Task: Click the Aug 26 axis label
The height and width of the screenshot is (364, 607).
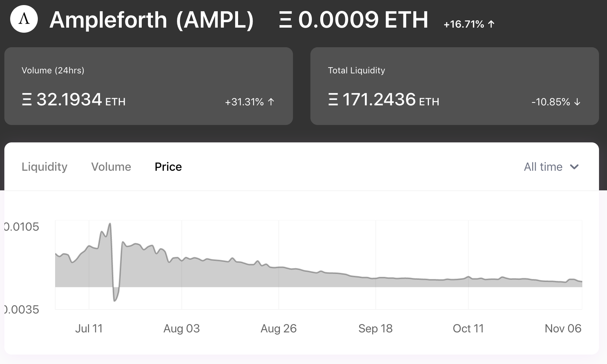Action: tap(278, 328)
